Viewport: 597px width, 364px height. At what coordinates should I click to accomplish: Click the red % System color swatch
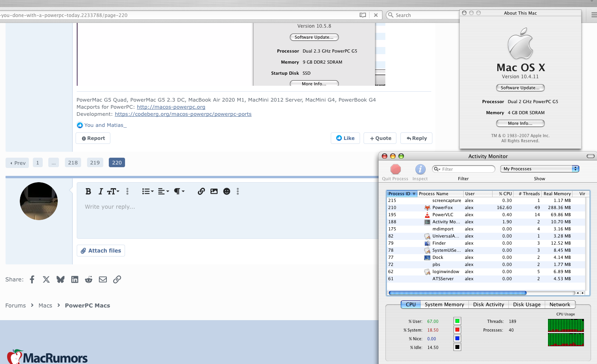(x=457, y=330)
